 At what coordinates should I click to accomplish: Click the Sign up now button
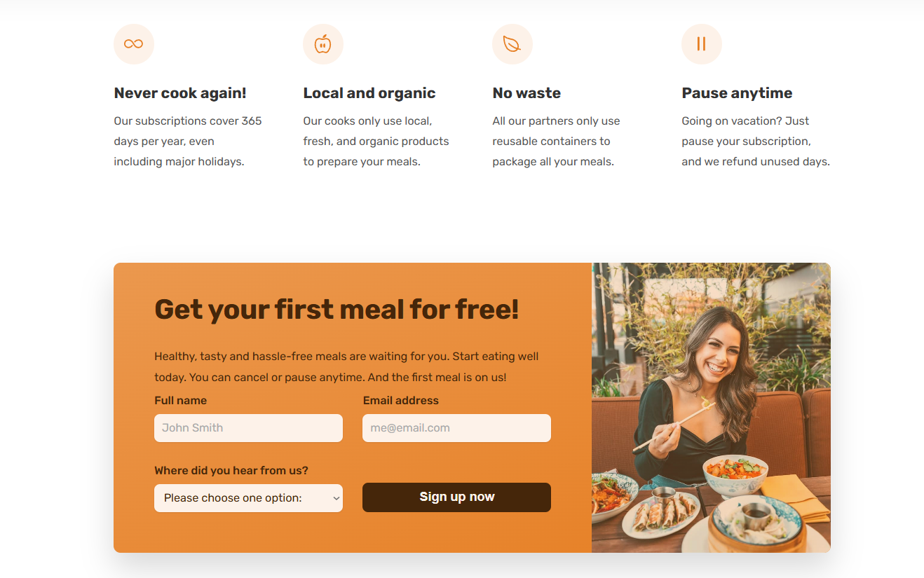pos(456,497)
